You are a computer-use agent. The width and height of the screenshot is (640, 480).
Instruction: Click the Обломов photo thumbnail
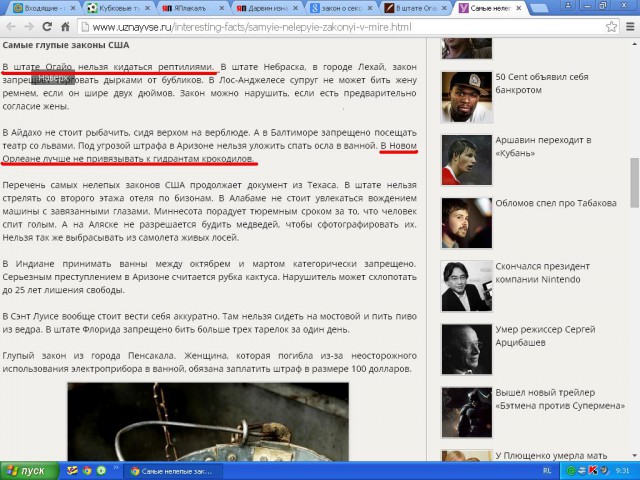point(467,223)
